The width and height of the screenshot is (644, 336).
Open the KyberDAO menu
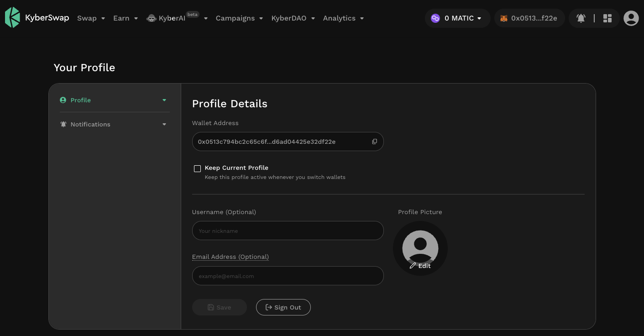pos(293,18)
